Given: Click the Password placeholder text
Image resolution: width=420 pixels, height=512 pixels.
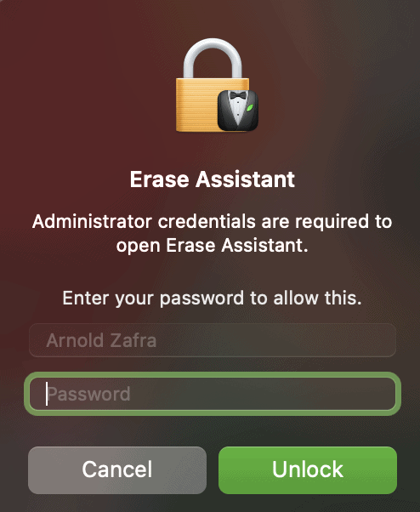Looking at the screenshot, I should 88,394.
